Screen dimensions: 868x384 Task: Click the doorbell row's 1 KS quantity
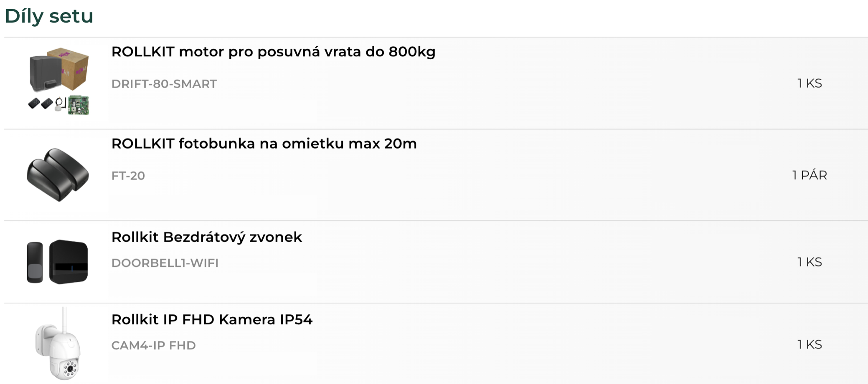point(810,262)
